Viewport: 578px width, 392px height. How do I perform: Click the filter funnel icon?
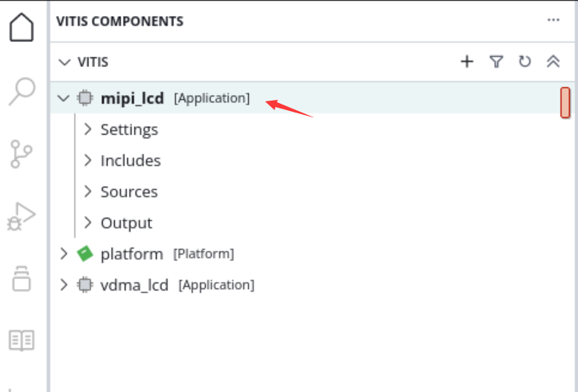[x=496, y=61]
